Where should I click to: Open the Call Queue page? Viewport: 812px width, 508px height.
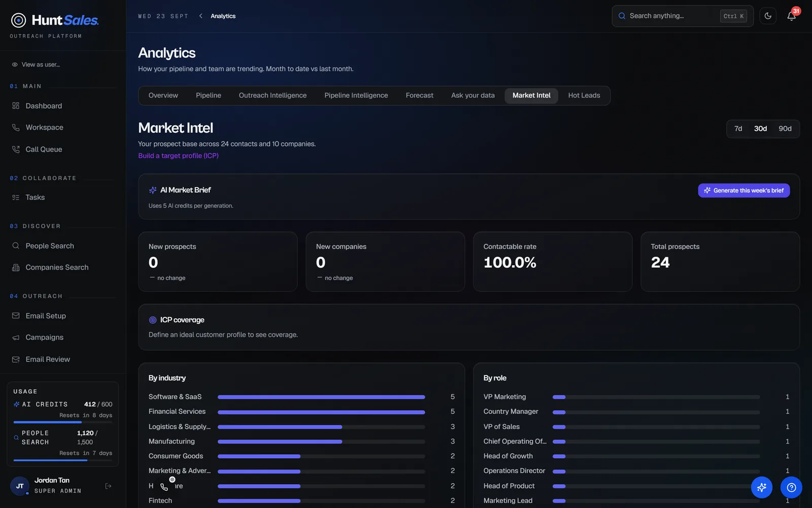pyautogui.click(x=44, y=149)
